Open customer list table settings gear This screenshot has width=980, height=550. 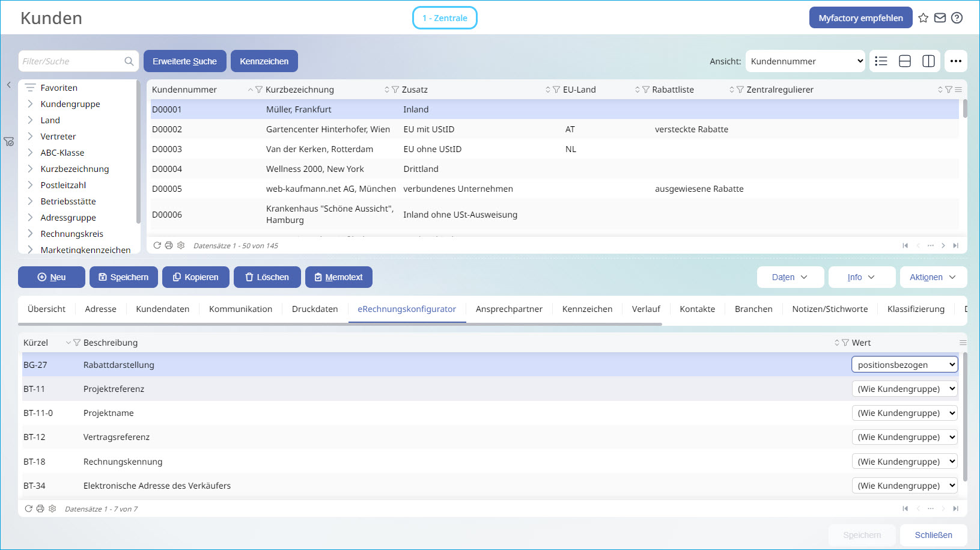point(181,245)
